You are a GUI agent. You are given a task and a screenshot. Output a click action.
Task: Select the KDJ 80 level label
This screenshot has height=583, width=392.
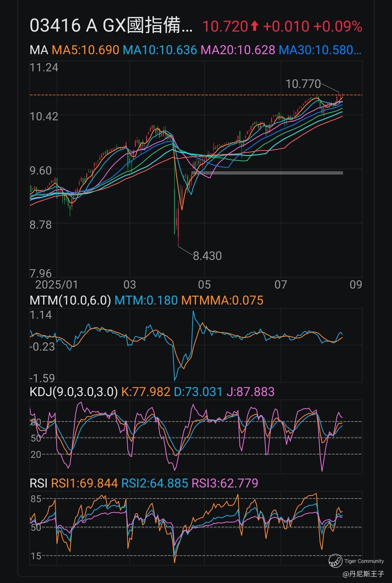[36, 422]
